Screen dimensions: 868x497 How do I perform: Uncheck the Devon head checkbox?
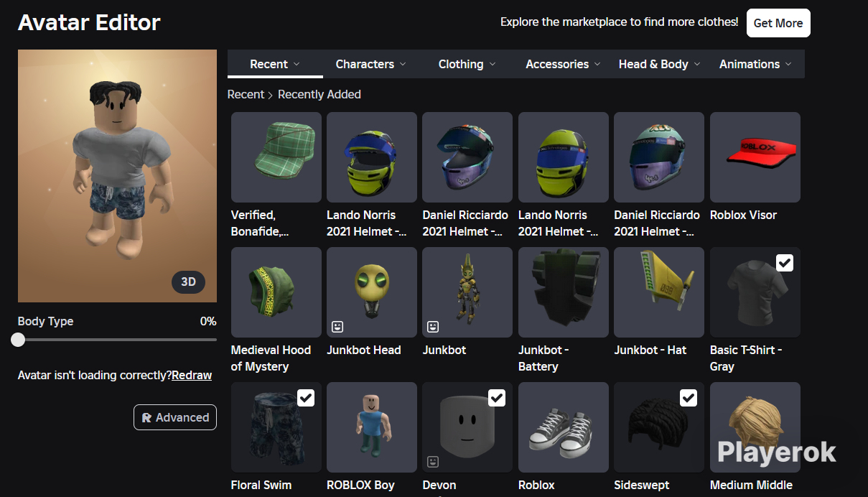[497, 398]
